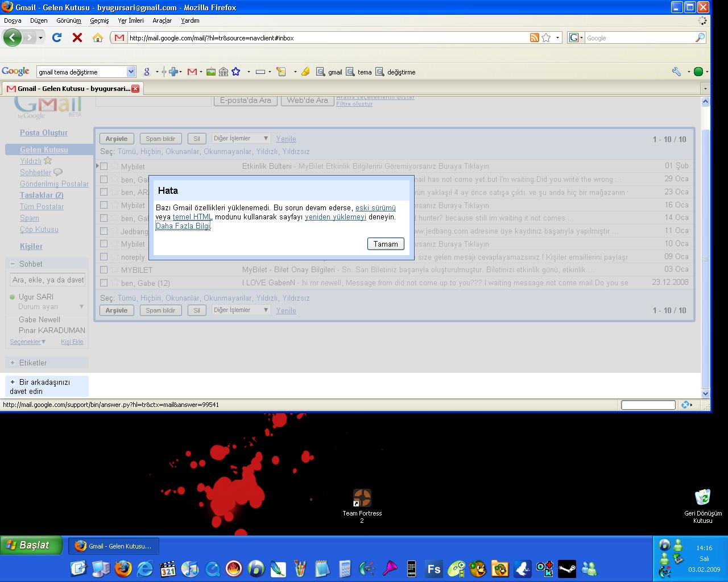The width and height of the screenshot is (728, 582).
Task: Tick the checkbox for the 10 Oca Mybilet message
Action: coord(104,244)
